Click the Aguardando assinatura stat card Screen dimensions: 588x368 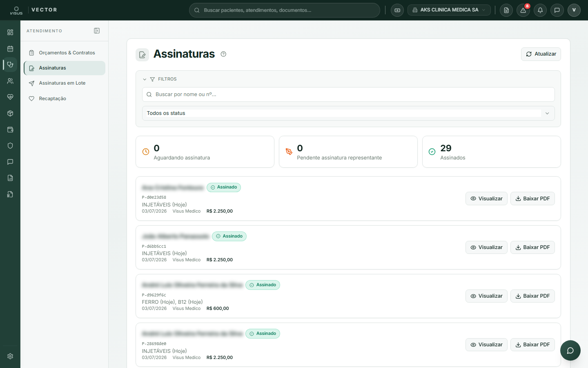[x=205, y=152]
